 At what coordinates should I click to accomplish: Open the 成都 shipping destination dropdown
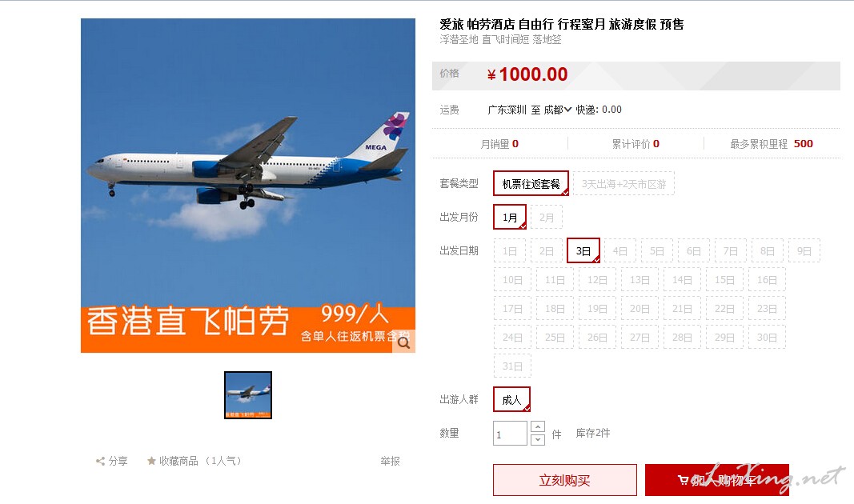(558, 110)
